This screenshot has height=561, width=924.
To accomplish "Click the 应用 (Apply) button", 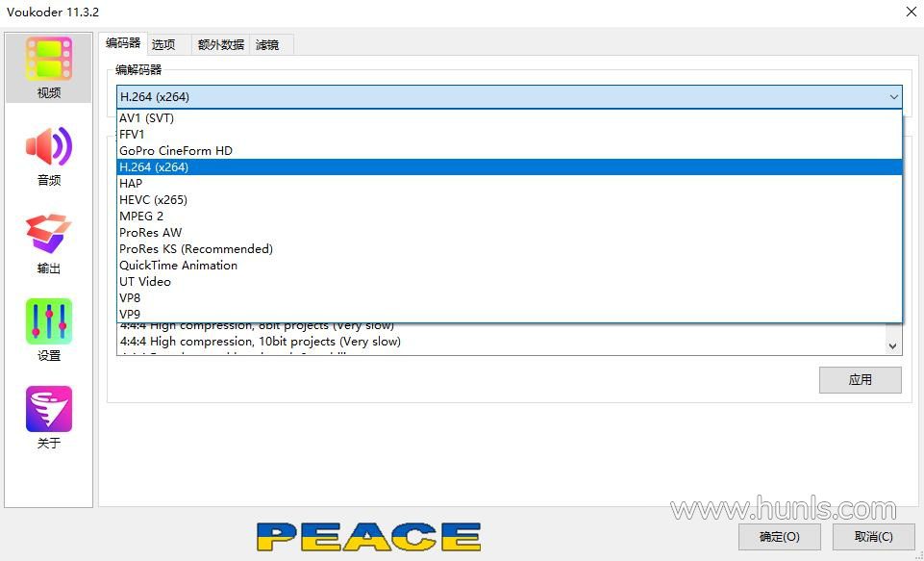I will point(860,380).
